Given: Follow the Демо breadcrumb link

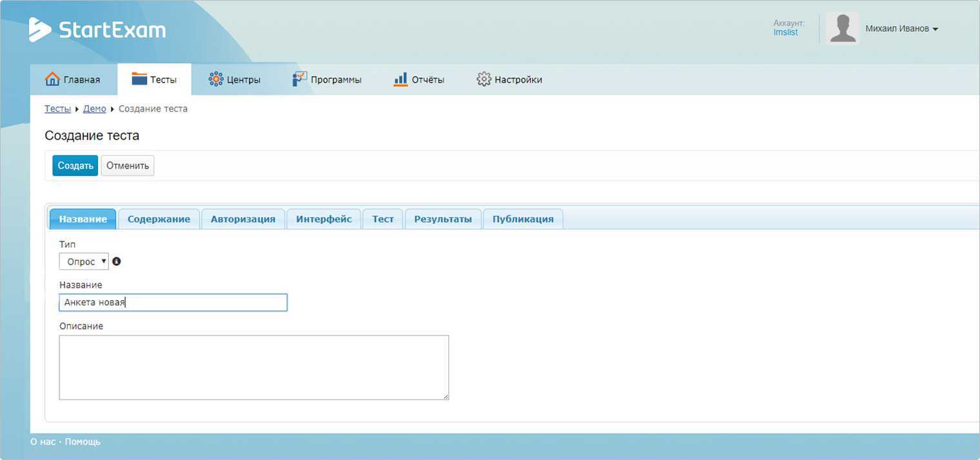Looking at the screenshot, I should tap(94, 109).
